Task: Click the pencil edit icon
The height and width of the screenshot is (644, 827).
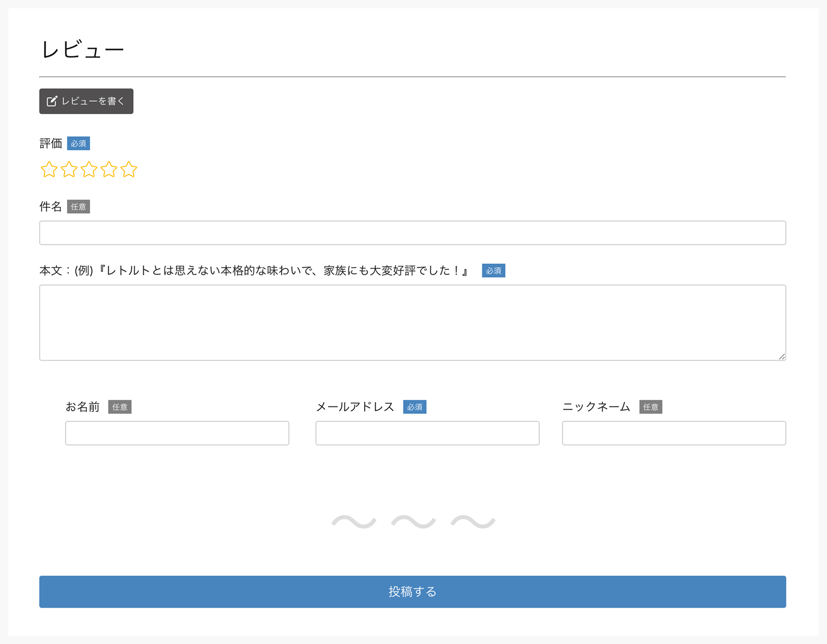Action: (x=52, y=101)
